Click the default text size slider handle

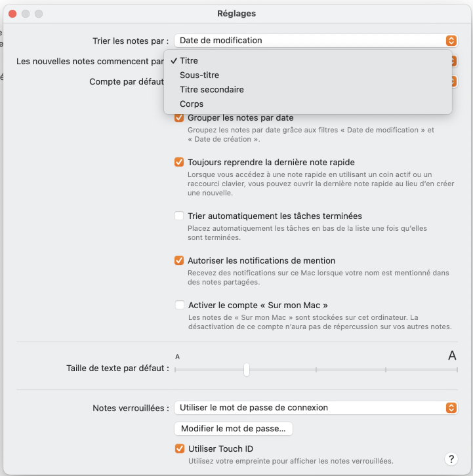247,370
